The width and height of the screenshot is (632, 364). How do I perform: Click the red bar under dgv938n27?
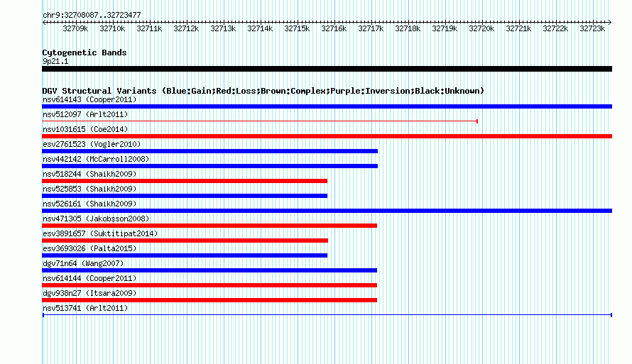[209, 300]
